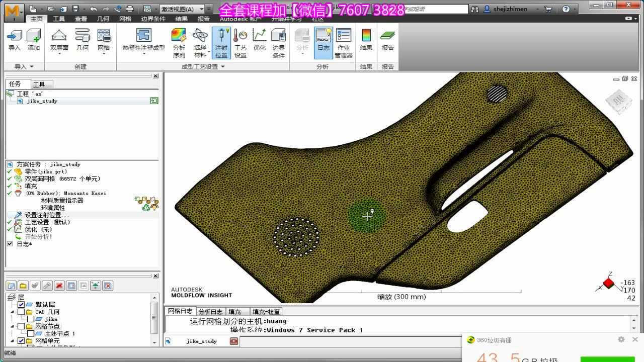Toggle the 日志* checkbox in study tasks
This screenshot has height=362, width=644.
pyautogui.click(x=10, y=244)
